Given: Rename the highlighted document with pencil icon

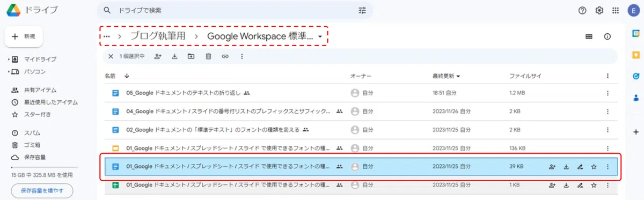Looking at the screenshot, I should (x=580, y=167).
